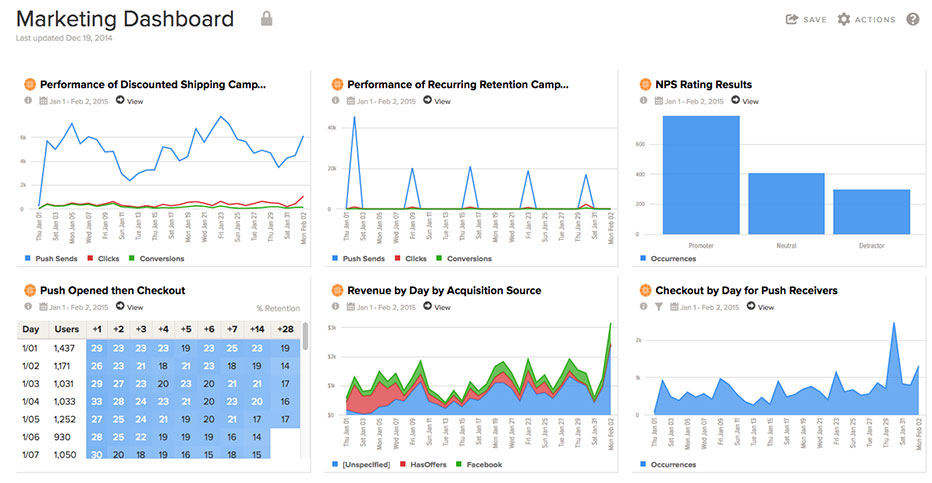Click the blue Occurrences swatch in NPS legend
Viewport: 932px width, 483px height.
(644, 258)
